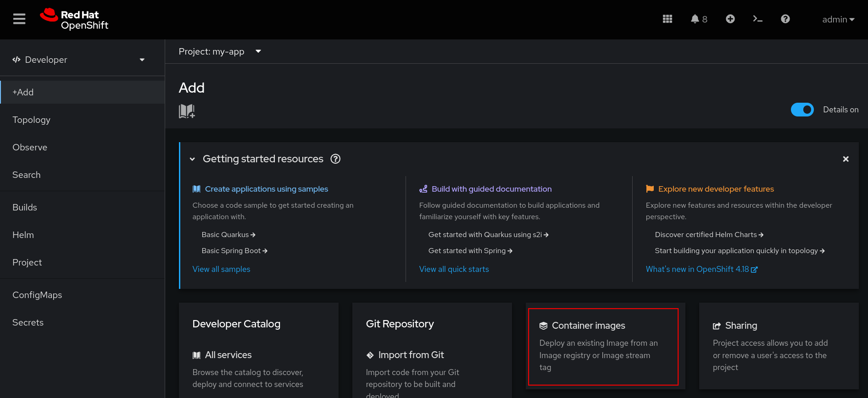Go to Topology in the sidebar
This screenshot has height=398, width=868.
tap(31, 120)
